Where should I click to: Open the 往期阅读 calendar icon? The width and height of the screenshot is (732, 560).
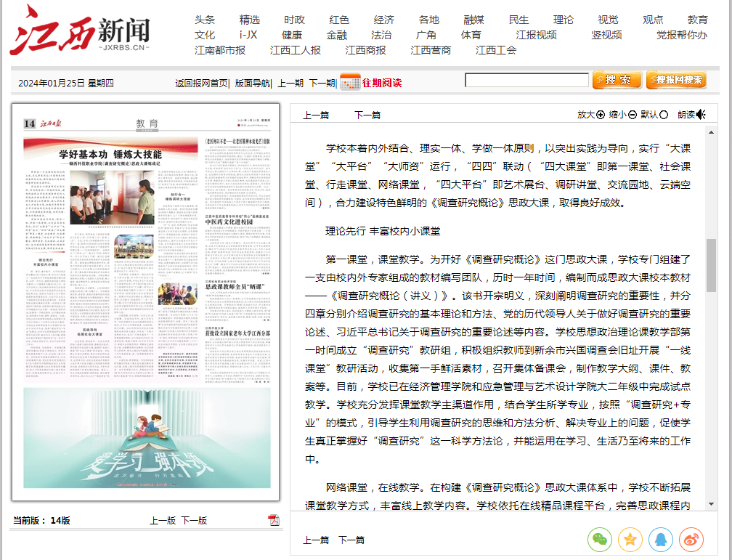(x=350, y=82)
